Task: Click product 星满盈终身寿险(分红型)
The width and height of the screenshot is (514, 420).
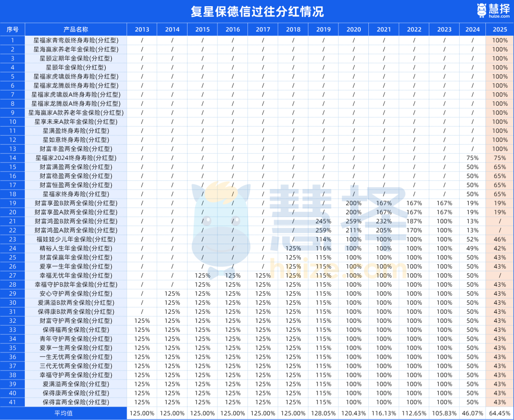Action: click(76, 131)
